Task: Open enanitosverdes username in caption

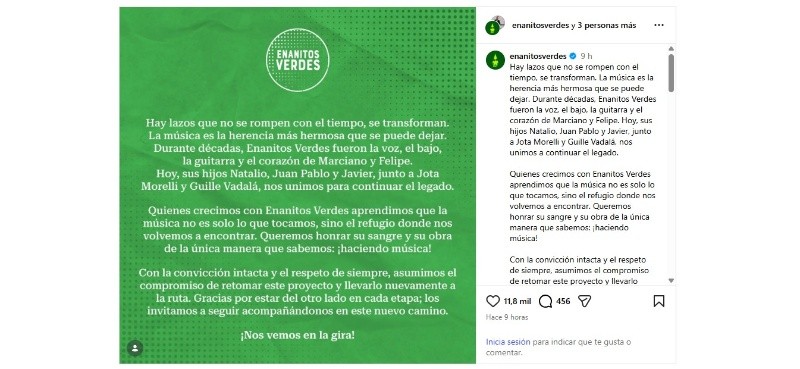Action: click(x=538, y=56)
